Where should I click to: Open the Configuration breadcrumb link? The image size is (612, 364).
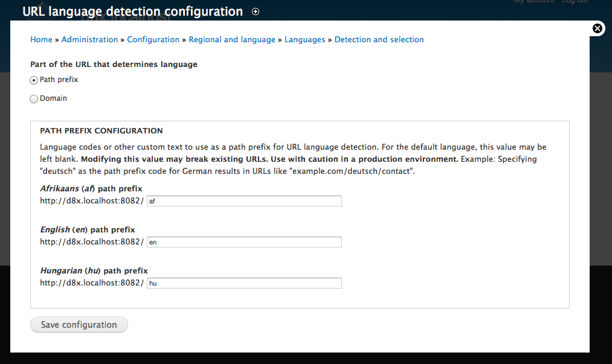click(153, 39)
